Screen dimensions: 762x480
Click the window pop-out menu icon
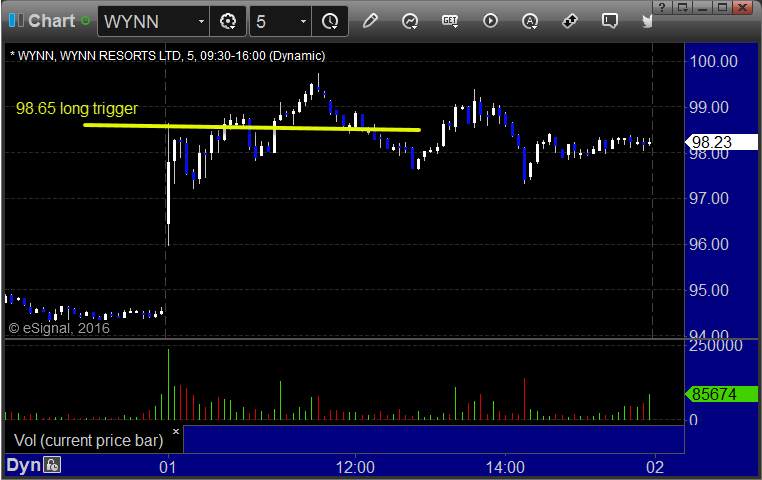[x=682, y=7]
